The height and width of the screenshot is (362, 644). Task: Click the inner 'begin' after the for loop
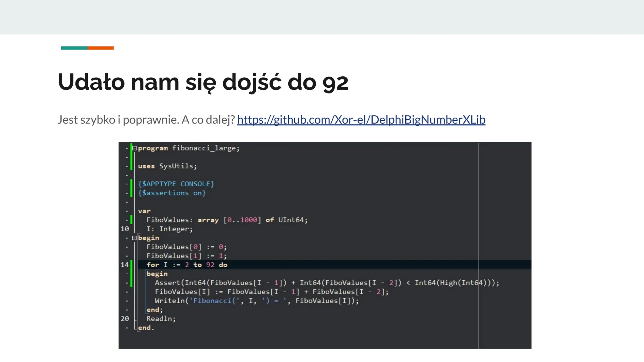157,274
